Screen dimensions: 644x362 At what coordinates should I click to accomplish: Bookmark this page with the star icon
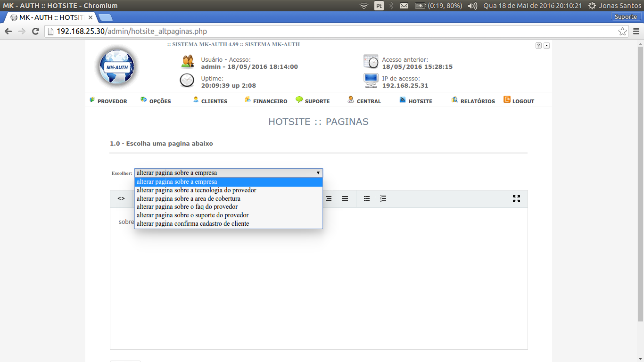622,32
